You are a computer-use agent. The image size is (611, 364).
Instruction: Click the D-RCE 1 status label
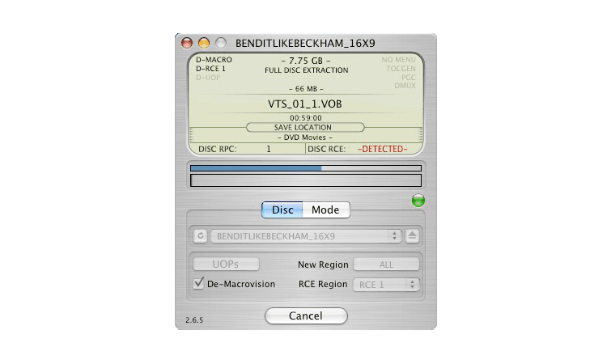pyautogui.click(x=210, y=69)
